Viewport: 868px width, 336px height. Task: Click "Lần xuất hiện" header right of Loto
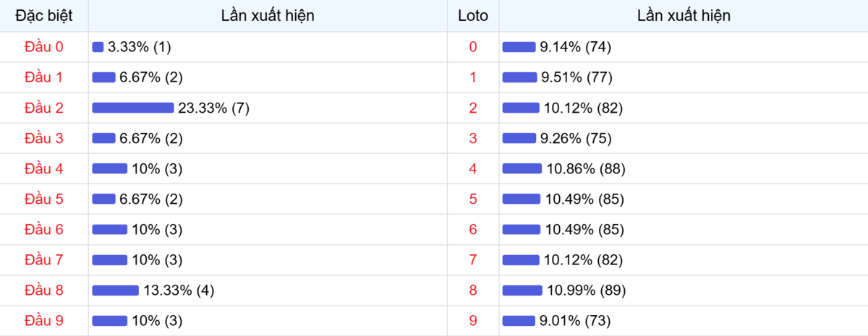tap(684, 16)
